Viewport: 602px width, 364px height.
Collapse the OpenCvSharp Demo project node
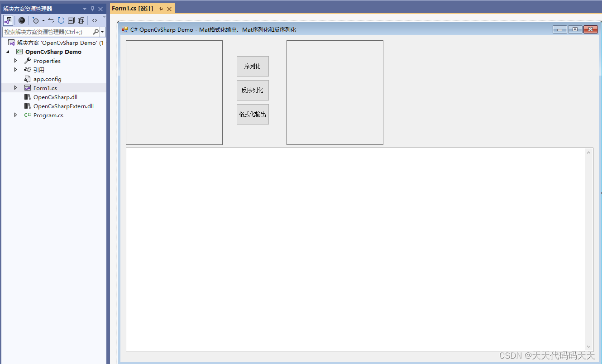tap(7, 52)
